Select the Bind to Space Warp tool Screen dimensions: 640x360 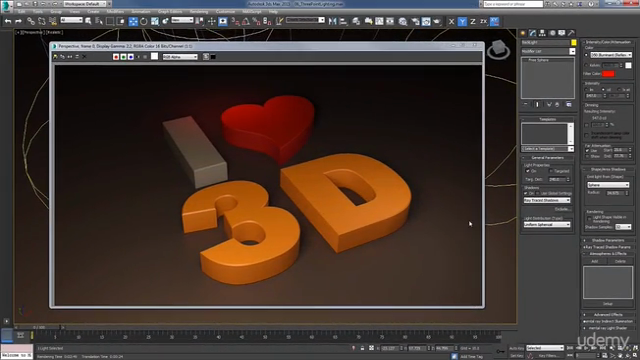(x=53, y=21)
